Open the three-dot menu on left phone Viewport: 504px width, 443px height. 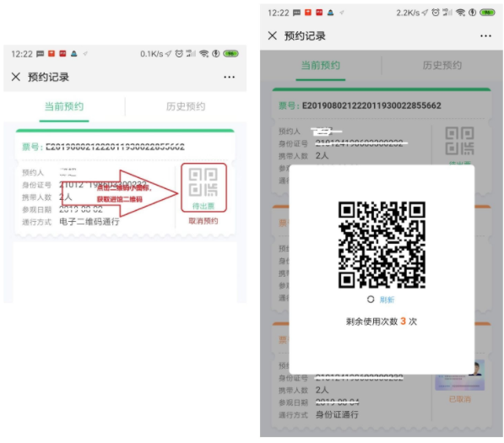point(229,77)
